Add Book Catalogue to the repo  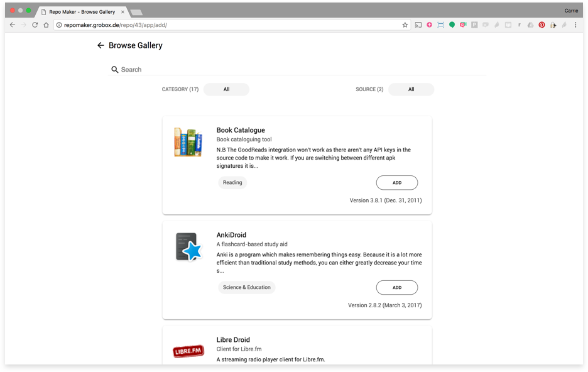click(x=396, y=183)
